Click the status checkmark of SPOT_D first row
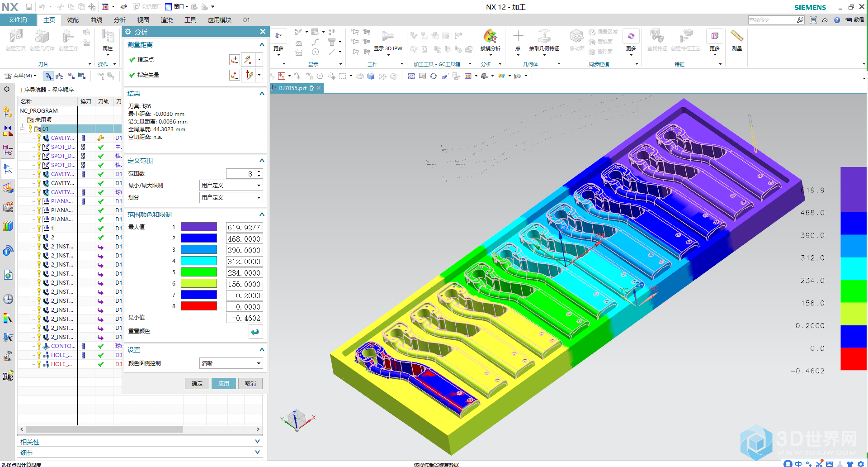868x467 pixels. coord(101,147)
